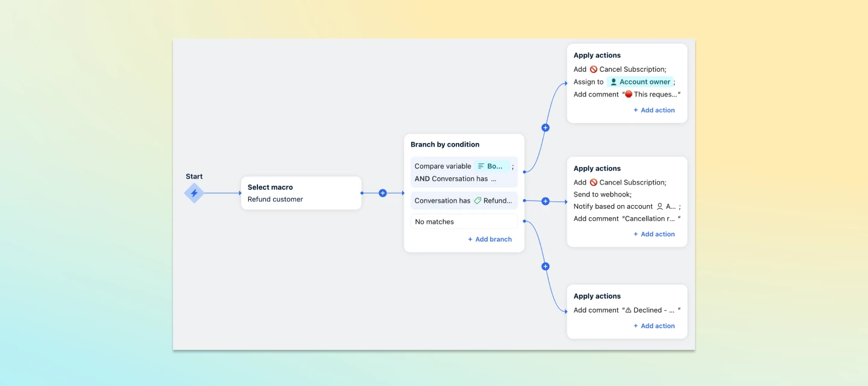Click the Cancel Subscription icon in middle Apply actions
This screenshot has width=868, height=386.
click(x=594, y=182)
